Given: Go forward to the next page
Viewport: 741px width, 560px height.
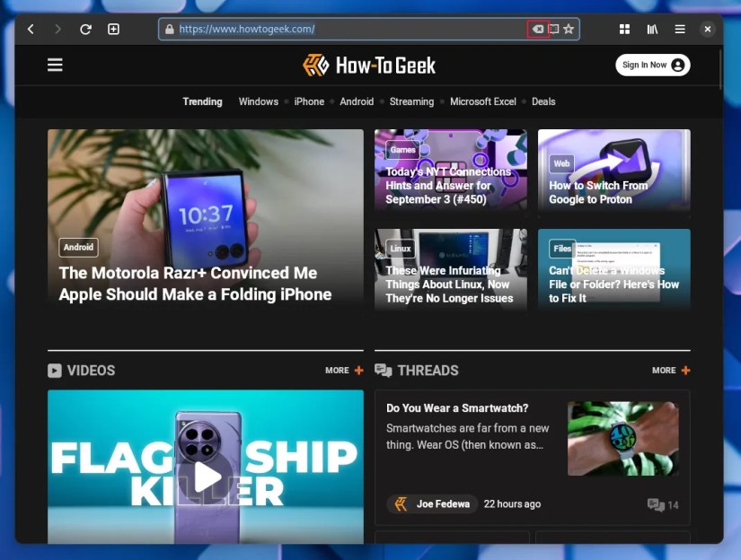Looking at the screenshot, I should tap(57, 30).
